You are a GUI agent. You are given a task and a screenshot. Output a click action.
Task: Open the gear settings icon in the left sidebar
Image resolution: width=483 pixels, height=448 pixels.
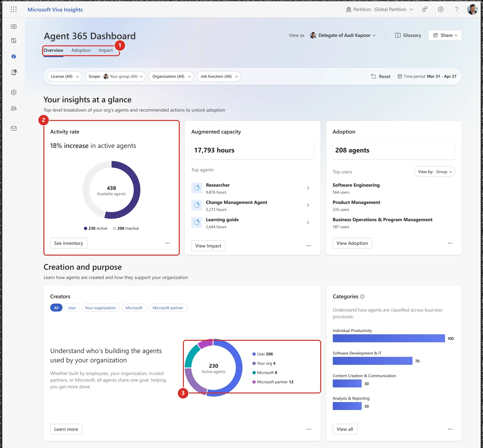14,92
